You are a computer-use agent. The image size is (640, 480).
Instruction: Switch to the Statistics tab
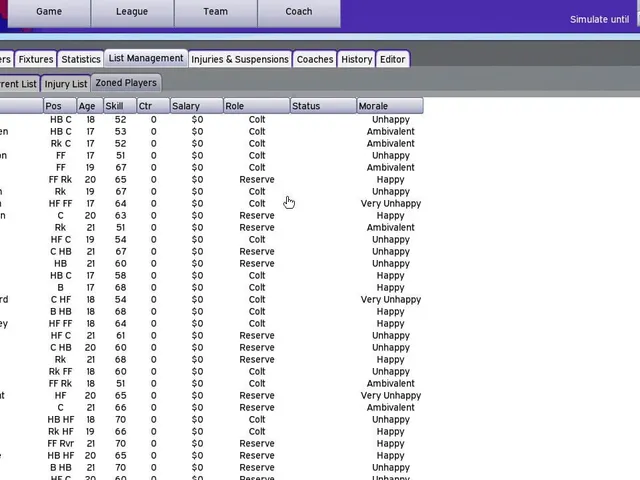[x=81, y=59]
